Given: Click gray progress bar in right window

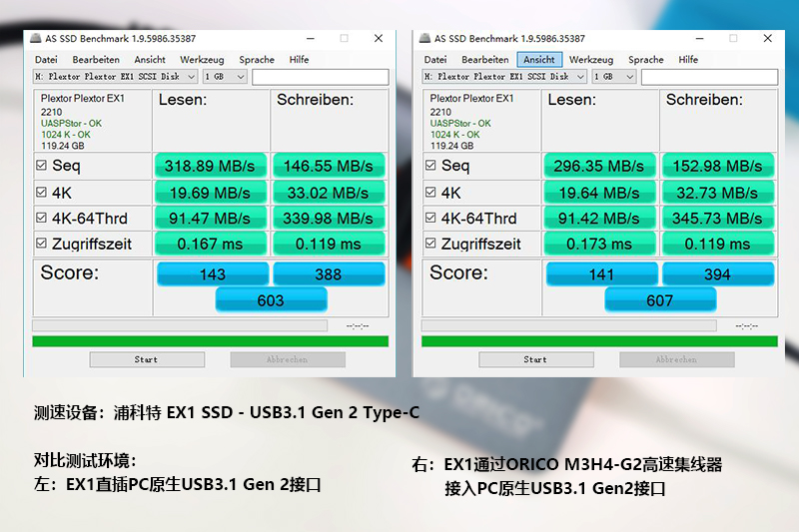Looking at the screenshot, I should point(569,325).
